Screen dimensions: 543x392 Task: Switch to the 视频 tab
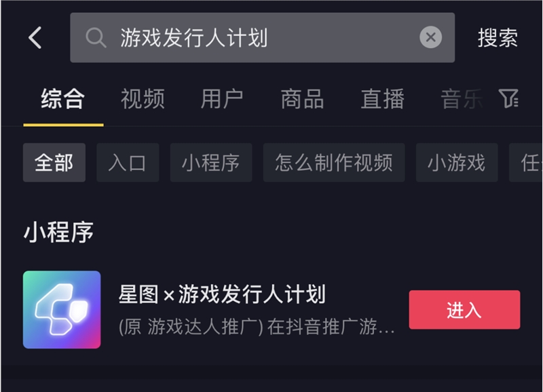point(143,99)
